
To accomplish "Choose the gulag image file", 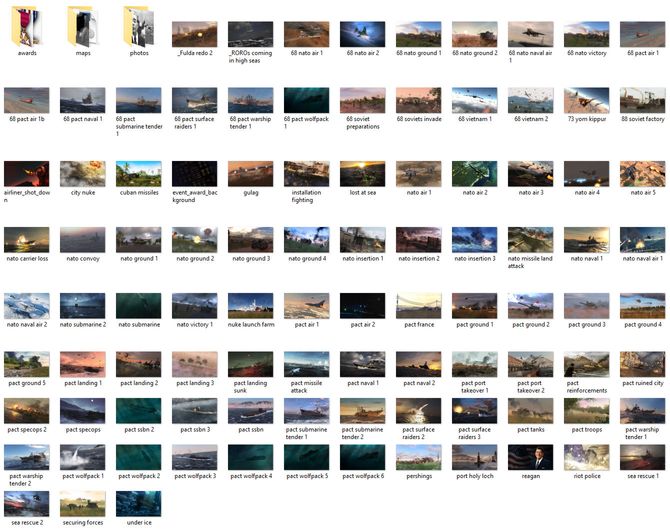I will 251,174.
